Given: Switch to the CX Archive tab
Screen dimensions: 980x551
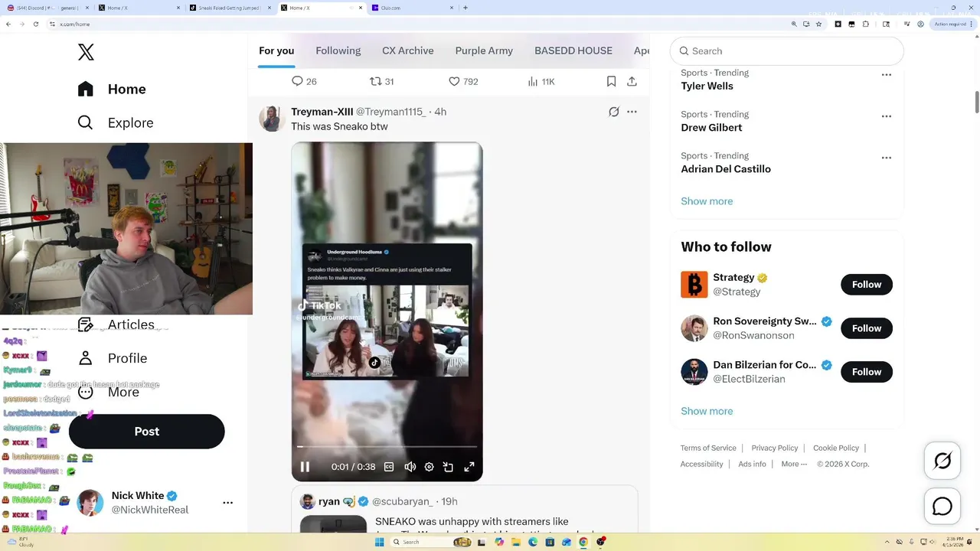Looking at the screenshot, I should (x=408, y=51).
